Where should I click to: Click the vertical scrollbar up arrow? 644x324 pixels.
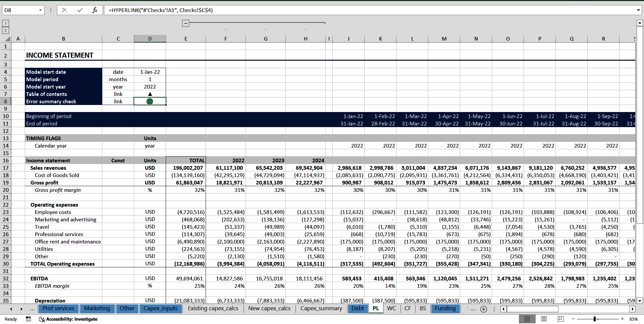click(639, 23)
